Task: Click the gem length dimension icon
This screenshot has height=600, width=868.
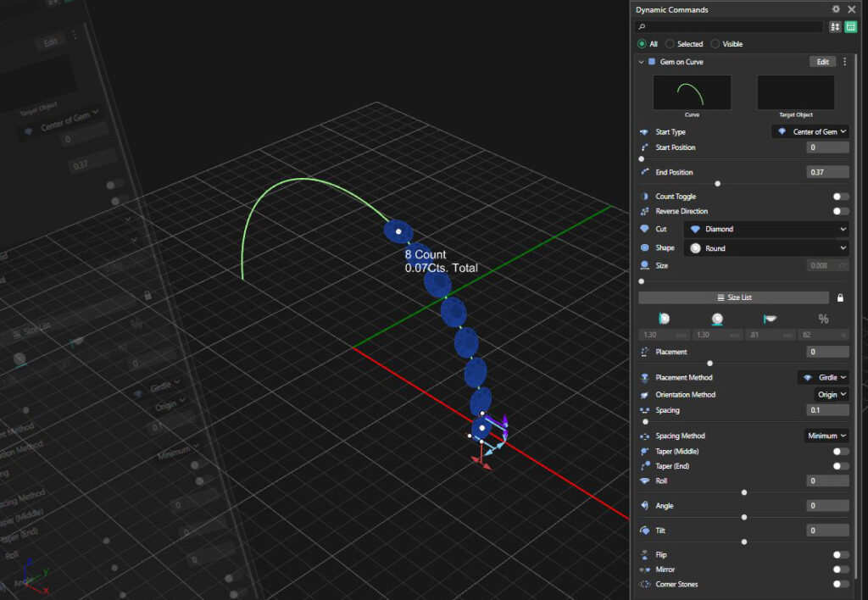Action: (664, 319)
